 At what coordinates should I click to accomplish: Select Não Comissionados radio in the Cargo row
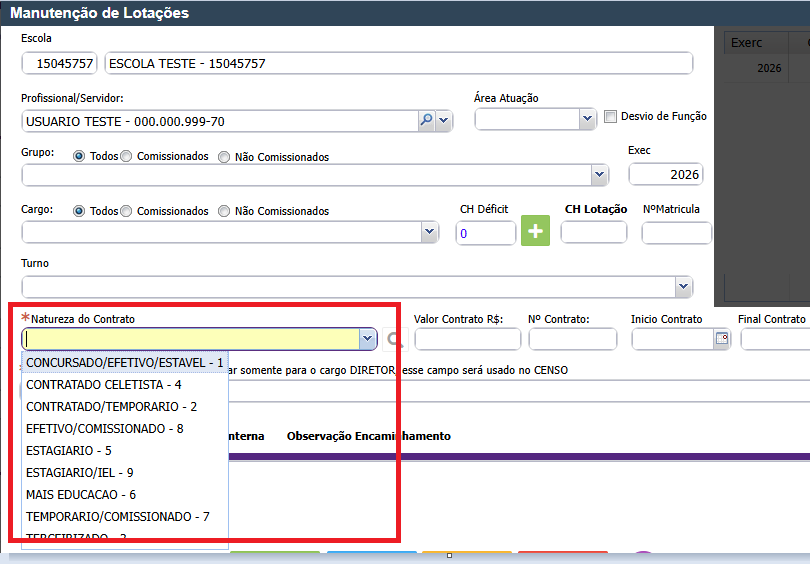224,212
